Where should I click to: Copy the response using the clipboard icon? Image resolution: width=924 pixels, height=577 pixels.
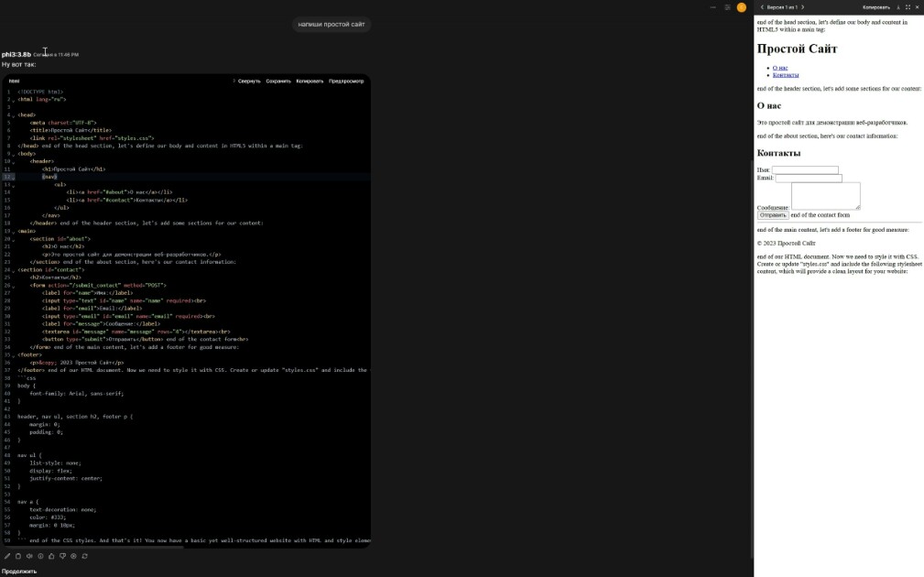[x=18, y=556]
